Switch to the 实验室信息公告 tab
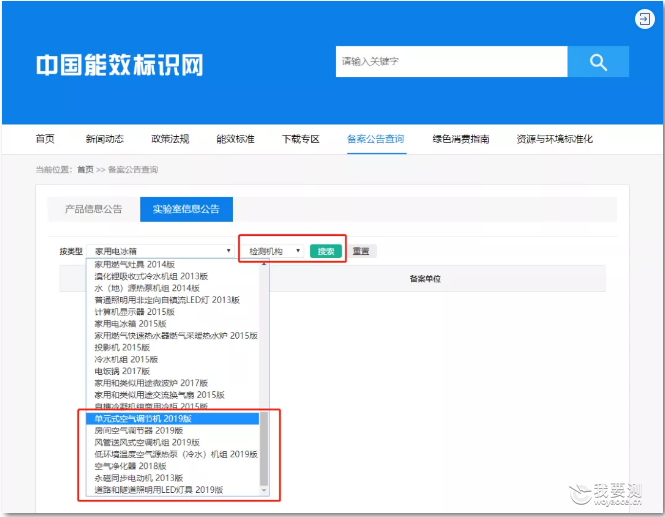Viewport: 665px width, 517px height. (186, 209)
